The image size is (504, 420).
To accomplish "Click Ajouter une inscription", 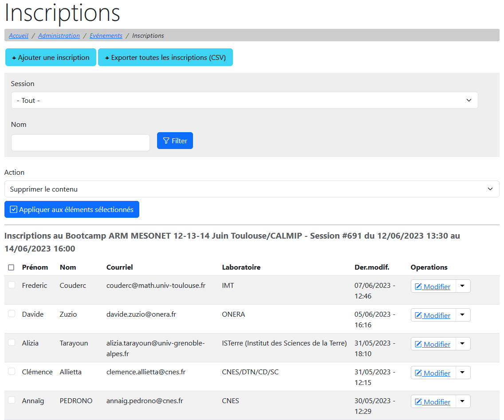I will click(x=51, y=58).
